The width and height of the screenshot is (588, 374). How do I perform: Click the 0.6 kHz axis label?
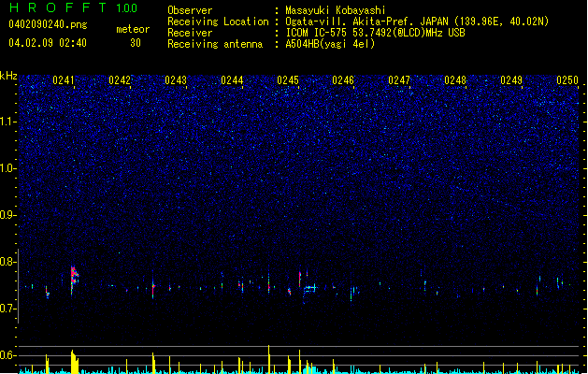pyautogui.click(x=8, y=355)
